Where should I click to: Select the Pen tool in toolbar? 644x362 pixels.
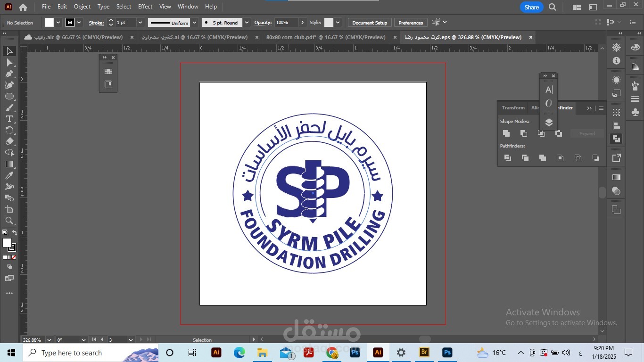pos(9,74)
